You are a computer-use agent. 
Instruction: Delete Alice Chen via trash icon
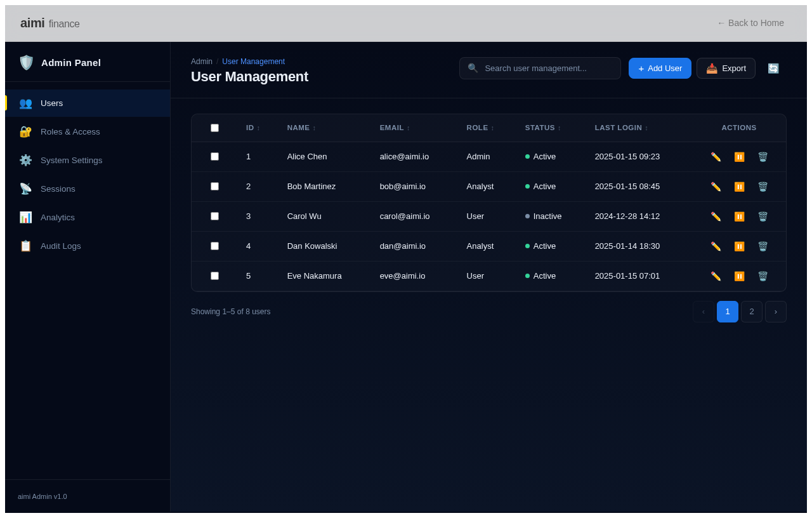coord(763,157)
